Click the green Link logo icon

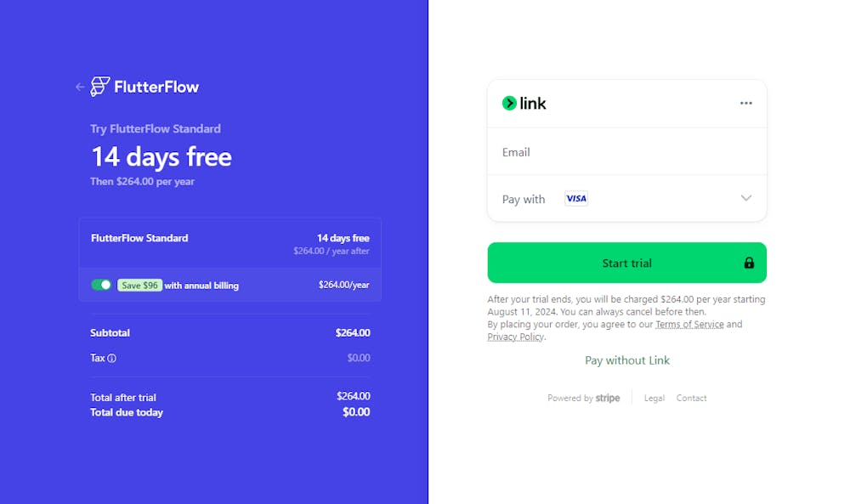(509, 103)
